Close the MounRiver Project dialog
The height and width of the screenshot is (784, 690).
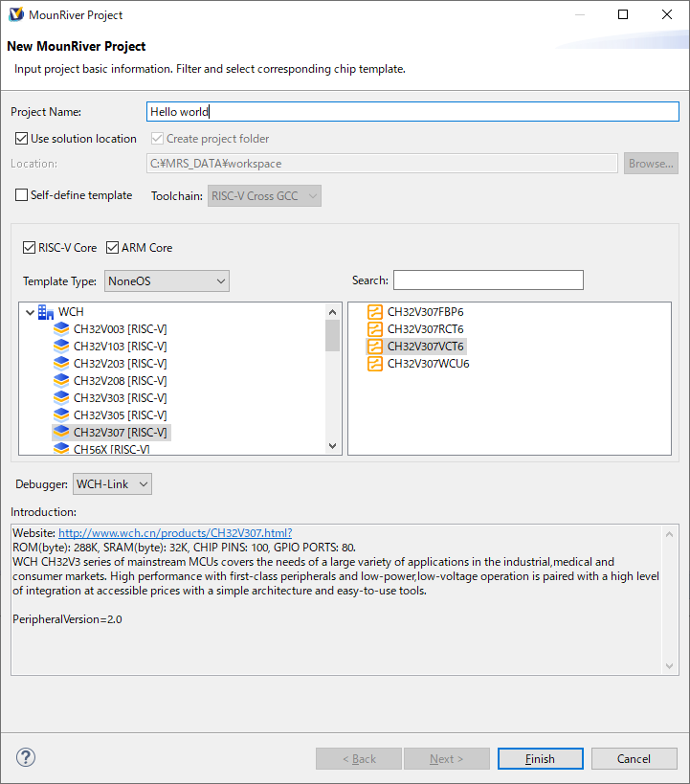click(x=667, y=14)
